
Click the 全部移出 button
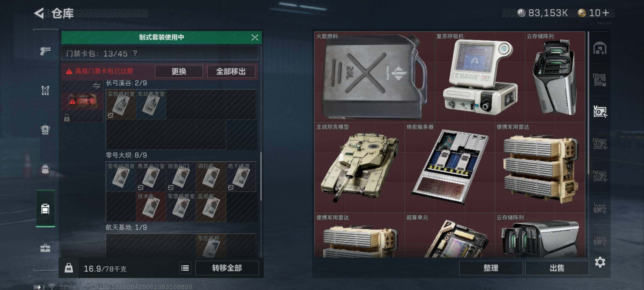231,71
